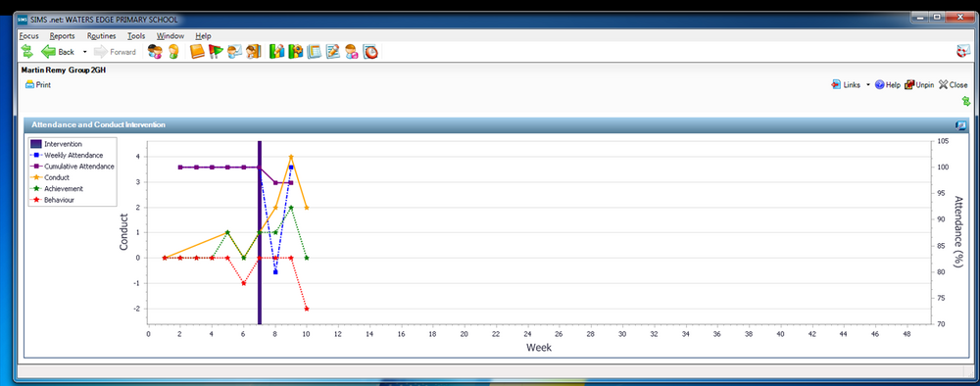Click the blue Help button in page toolbar
Screen dimensions: 980x386
[888, 85]
